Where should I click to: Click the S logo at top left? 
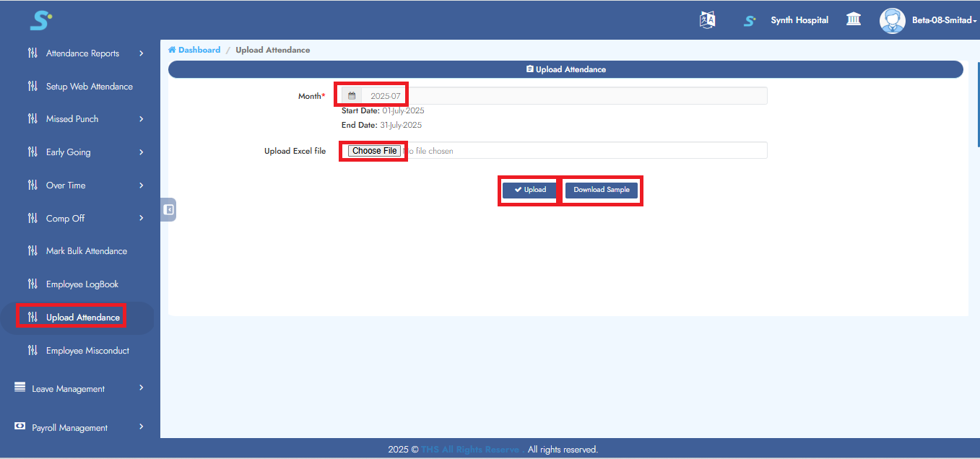click(40, 20)
